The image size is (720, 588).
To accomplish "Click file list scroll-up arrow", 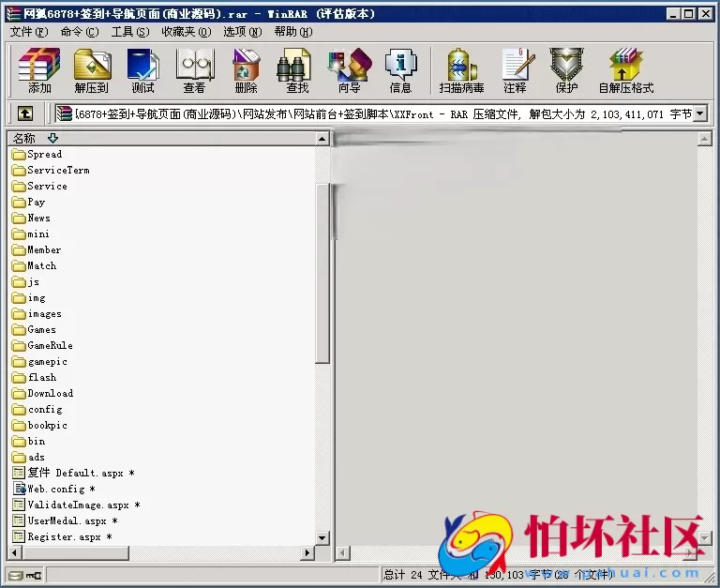I will click(x=322, y=138).
